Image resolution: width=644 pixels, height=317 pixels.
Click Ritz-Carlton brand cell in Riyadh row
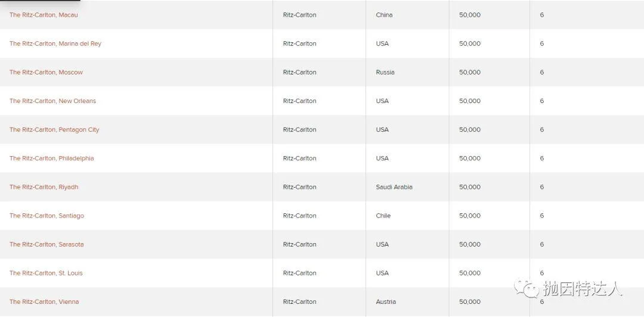click(x=300, y=187)
